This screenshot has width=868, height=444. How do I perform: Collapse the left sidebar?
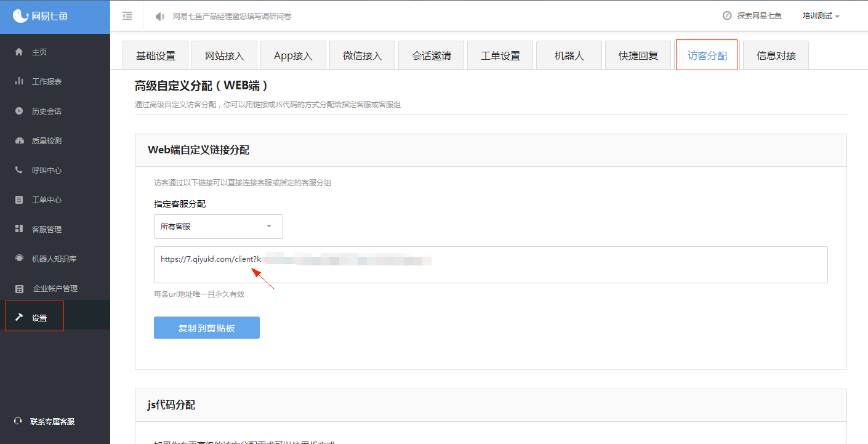[x=127, y=16]
